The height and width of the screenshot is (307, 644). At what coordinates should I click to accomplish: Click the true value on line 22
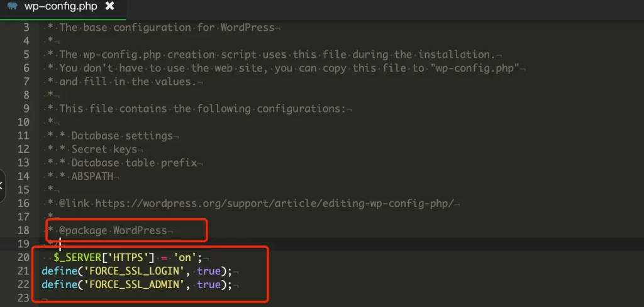[x=209, y=285]
